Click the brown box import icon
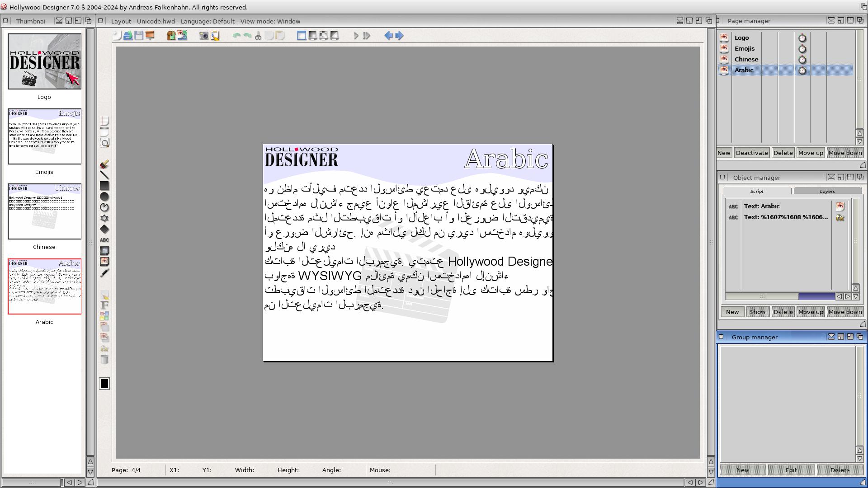Image resolution: width=868 pixels, height=488 pixels. click(171, 36)
